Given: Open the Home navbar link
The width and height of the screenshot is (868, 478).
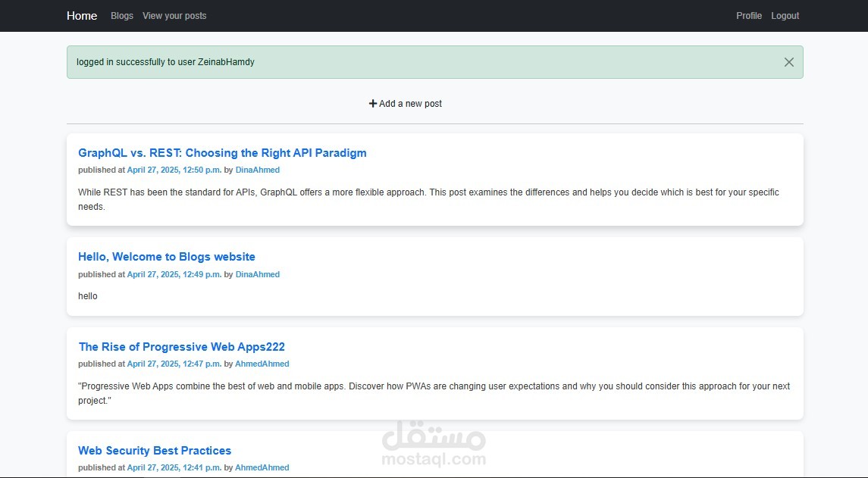Looking at the screenshot, I should click(x=82, y=16).
